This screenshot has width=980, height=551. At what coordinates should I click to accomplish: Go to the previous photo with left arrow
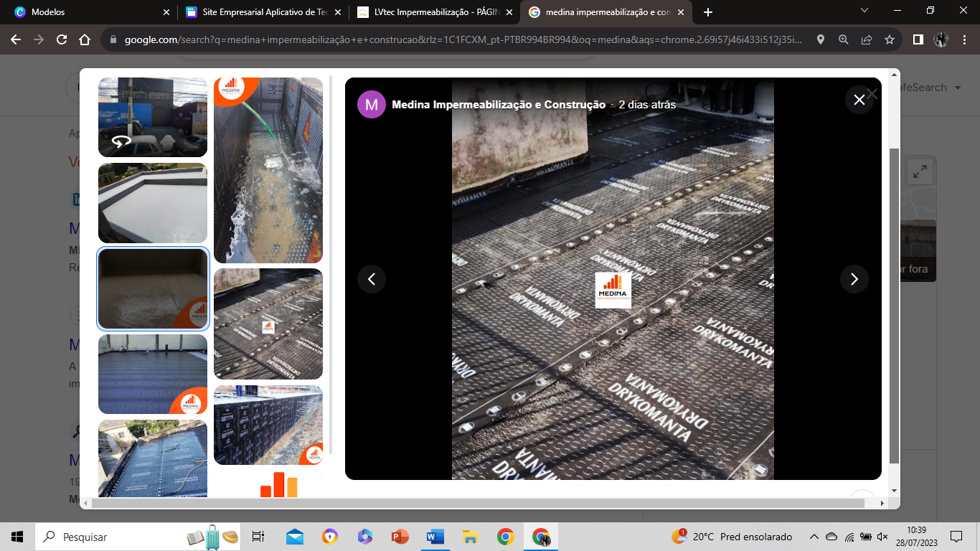(x=372, y=279)
